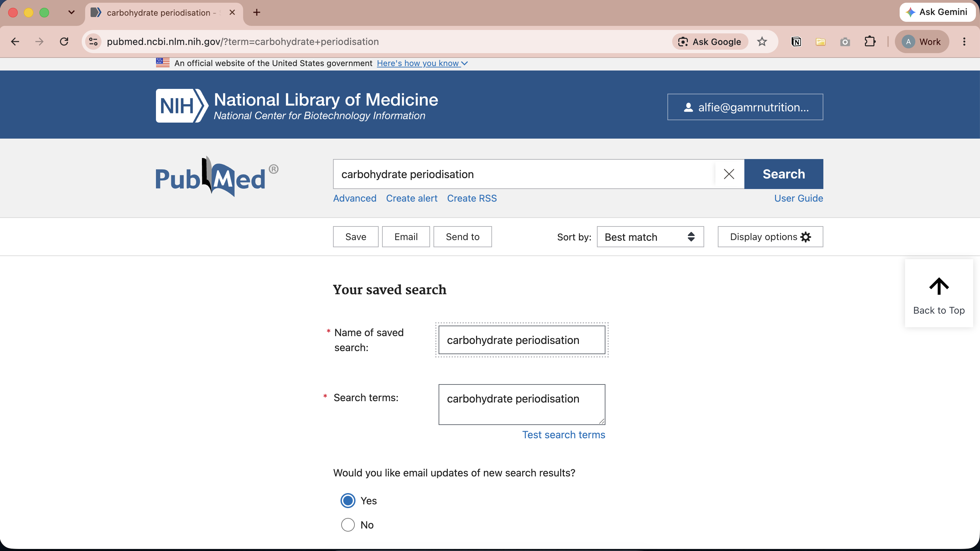The image size is (980, 551).
Task: Click the camera screenshot extension icon
Action: [845, 42]
